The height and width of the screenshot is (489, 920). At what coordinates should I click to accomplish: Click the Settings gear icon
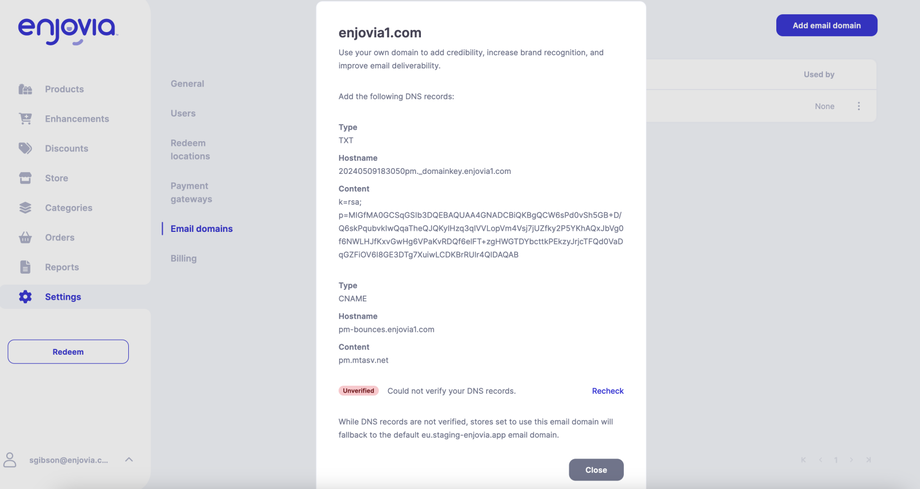click(25, 297)
